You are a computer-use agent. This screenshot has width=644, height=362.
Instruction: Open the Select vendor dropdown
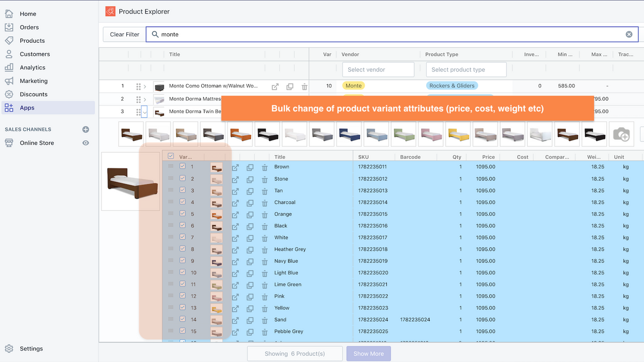coord(378,70)
